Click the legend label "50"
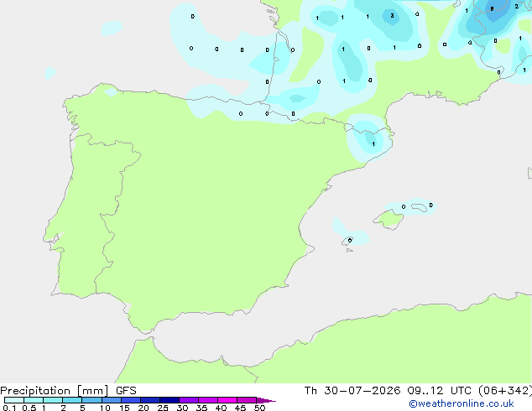 click(x=259, y=408)
